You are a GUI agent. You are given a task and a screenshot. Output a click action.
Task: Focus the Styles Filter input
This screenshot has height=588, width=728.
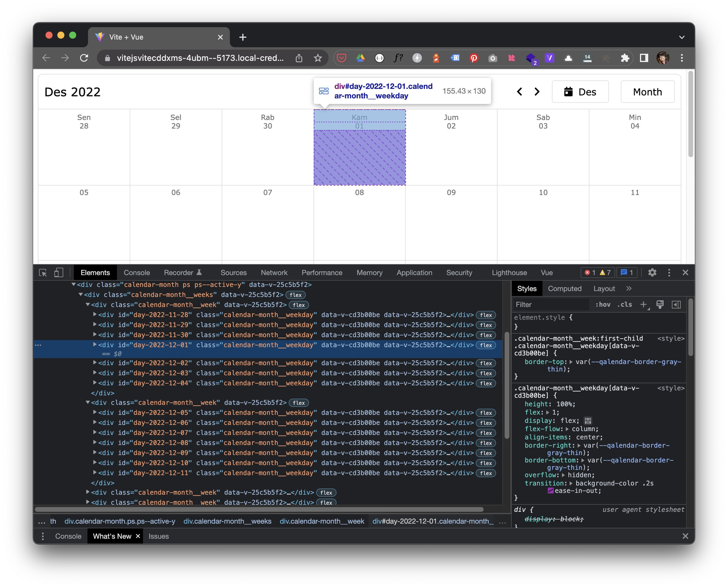pyautogui.click(x=551, y=304)
